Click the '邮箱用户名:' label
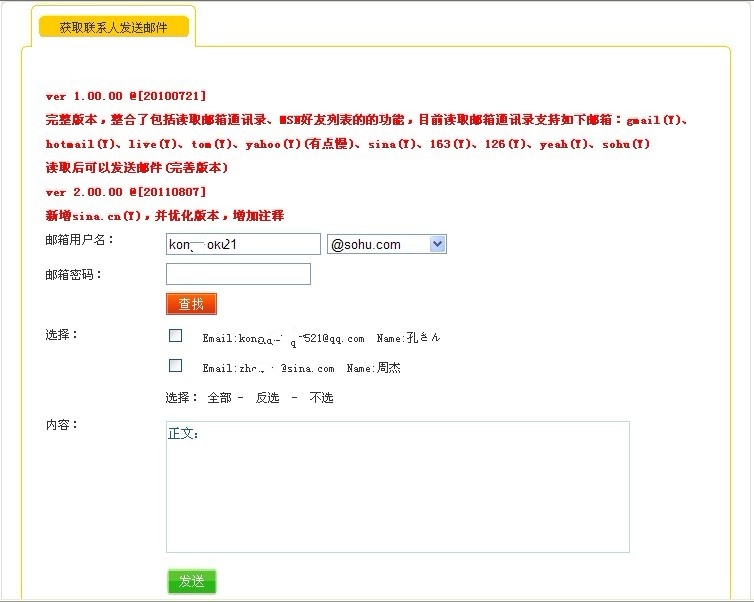754x602 pixels. pos(79,240)
